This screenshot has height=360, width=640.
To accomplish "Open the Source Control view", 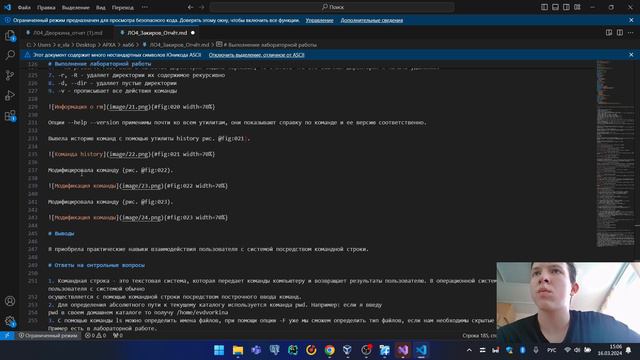I will (10, 75).
